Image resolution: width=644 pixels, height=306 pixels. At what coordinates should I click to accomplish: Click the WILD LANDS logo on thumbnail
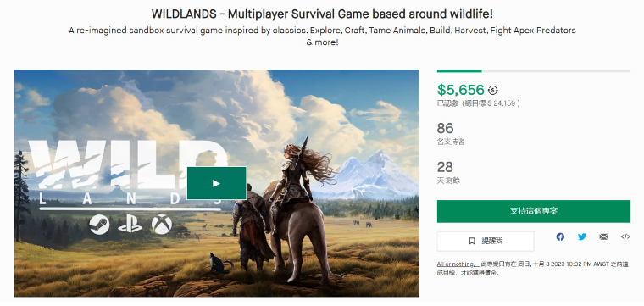(x=128, y=175)
